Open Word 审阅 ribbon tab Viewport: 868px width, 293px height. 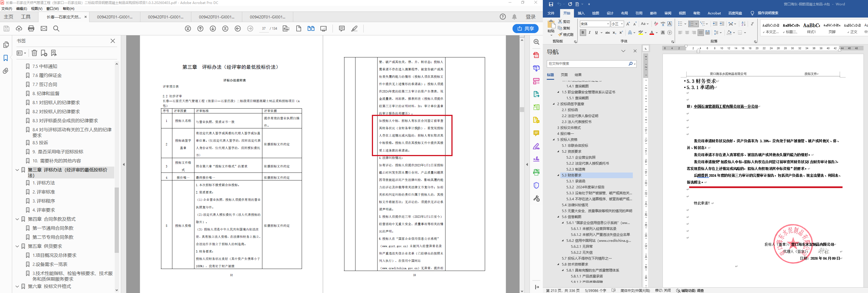click(x=668, y=13)
